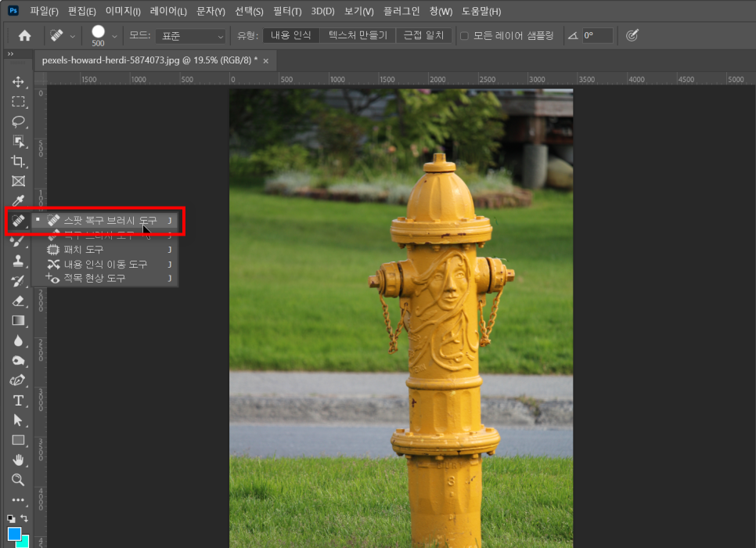The image size is (756, 548).
Task: Select 내용 인식 type button
Action: (x=290, y=35)
